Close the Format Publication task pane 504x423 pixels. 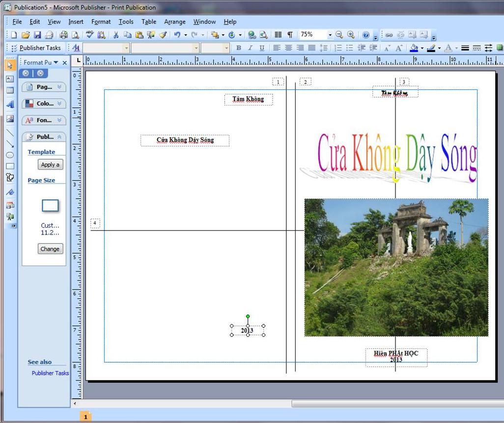65,63
